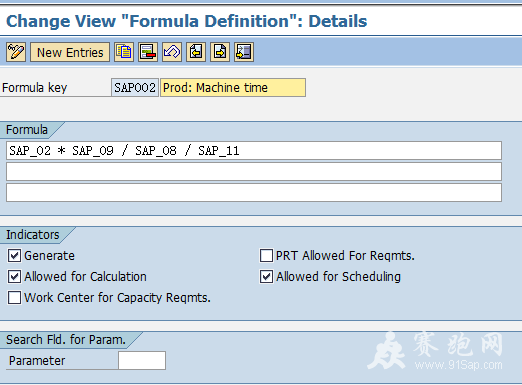Image resolution: width=522 pixels, height=385 pixels.
Task: Click the Formula key label
Action: click(x=35, y=88)
